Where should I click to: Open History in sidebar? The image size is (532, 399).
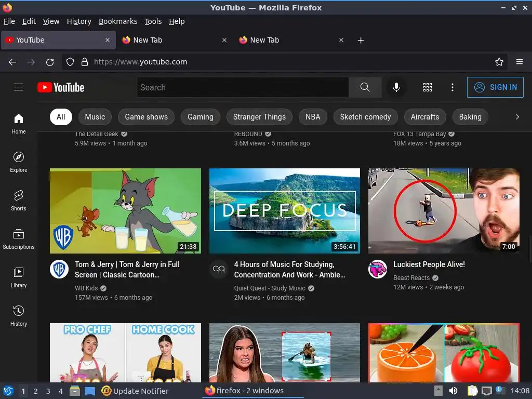point(19,316)
